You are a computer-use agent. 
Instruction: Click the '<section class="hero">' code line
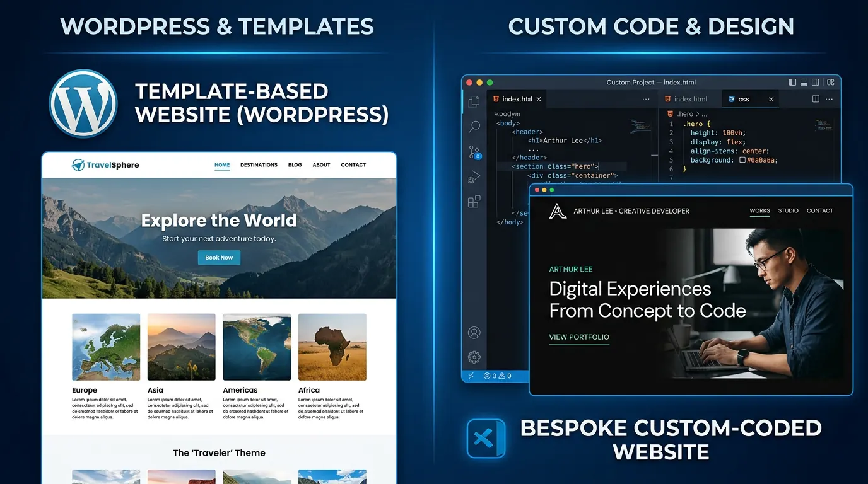pyautogui.click(x=555, y=166)
